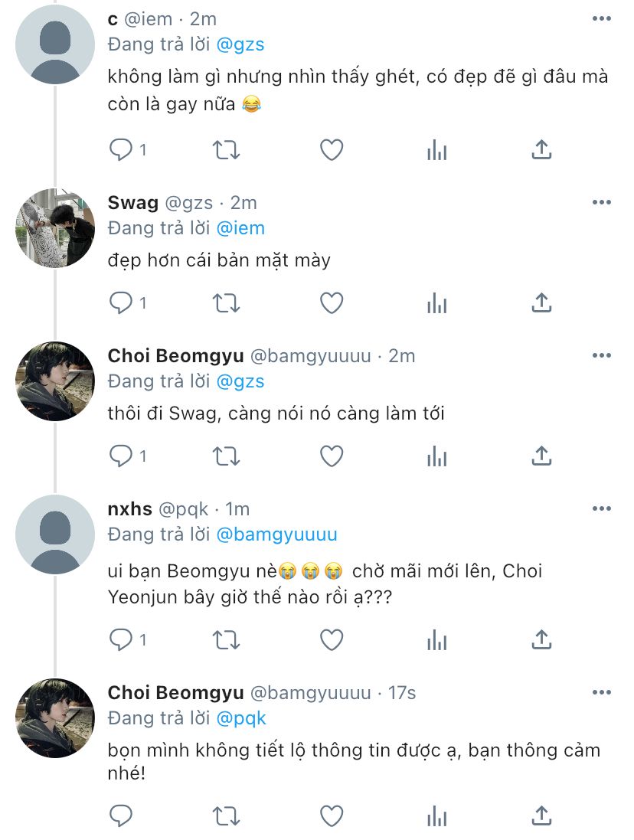Like Choi Beomgyu's 'thôi đi Swag' tweet
Viewport: 634px width, 840px height.
pyautogui.click(x=331, y=456)
